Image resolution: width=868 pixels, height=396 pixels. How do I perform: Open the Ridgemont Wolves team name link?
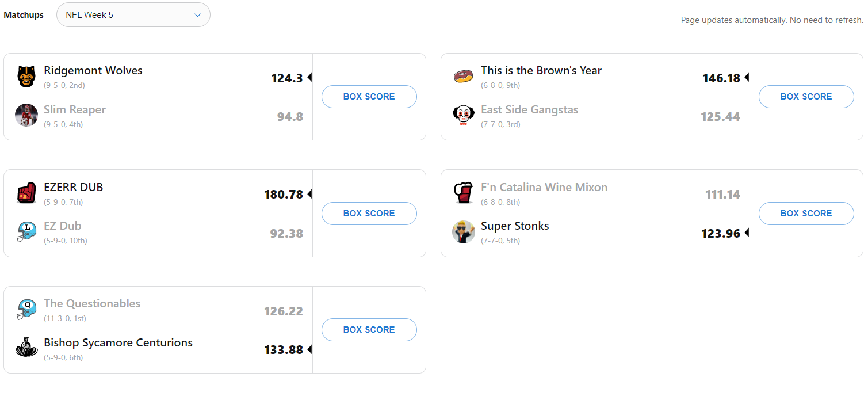pyautogui.click(x=93, y=71)
